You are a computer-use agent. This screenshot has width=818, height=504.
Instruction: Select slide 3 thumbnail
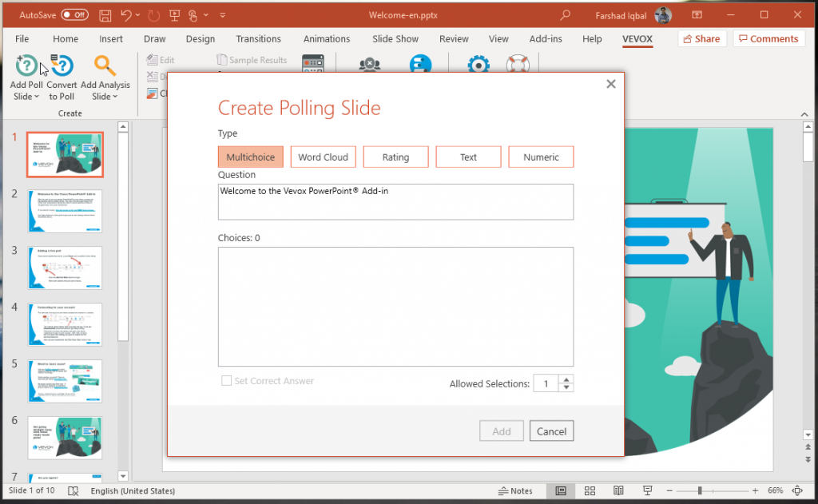point(65,267)
